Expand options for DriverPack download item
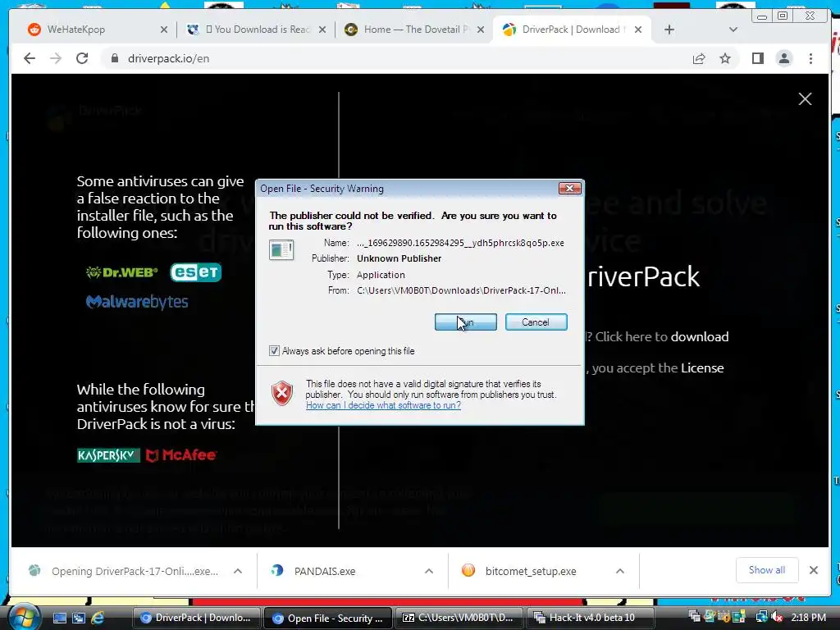840x630 pixels. (238, 571)
